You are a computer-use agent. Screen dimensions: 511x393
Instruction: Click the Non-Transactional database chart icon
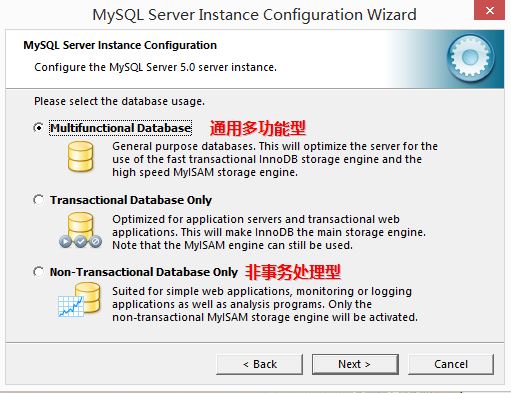(x=79, y=300)
